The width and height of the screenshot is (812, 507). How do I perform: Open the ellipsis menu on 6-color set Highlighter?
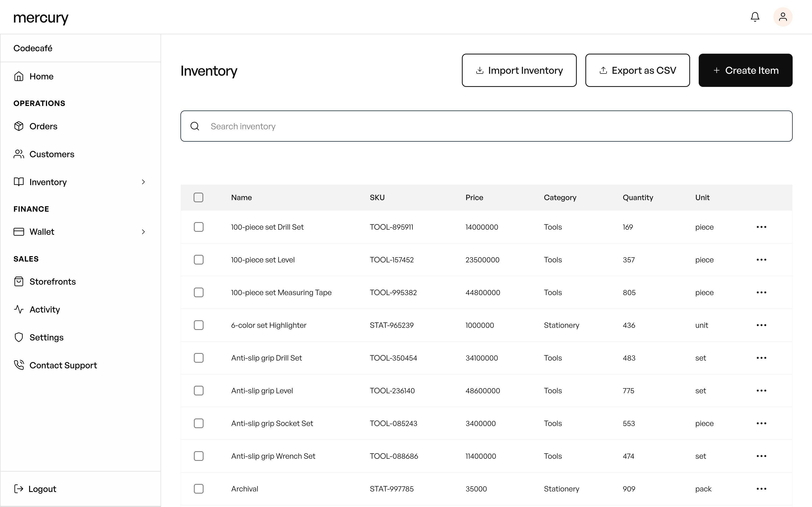pyautogui.click(x=761, y=325)
